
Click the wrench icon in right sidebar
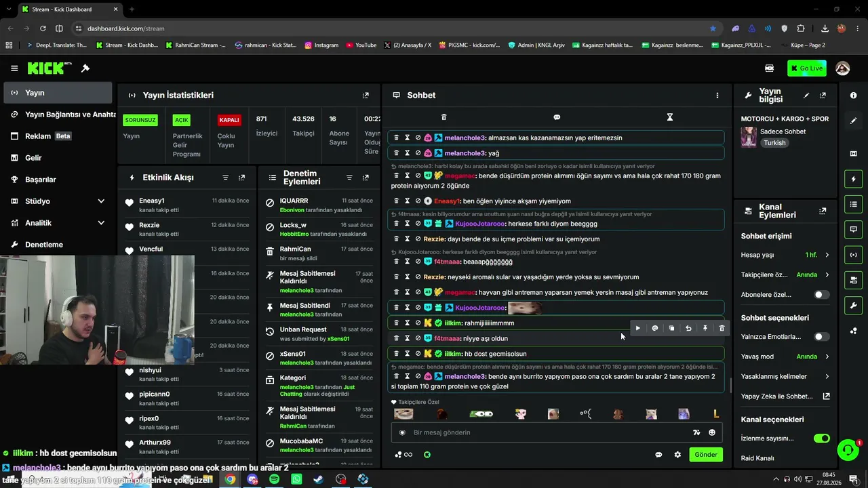click(854, 305)
